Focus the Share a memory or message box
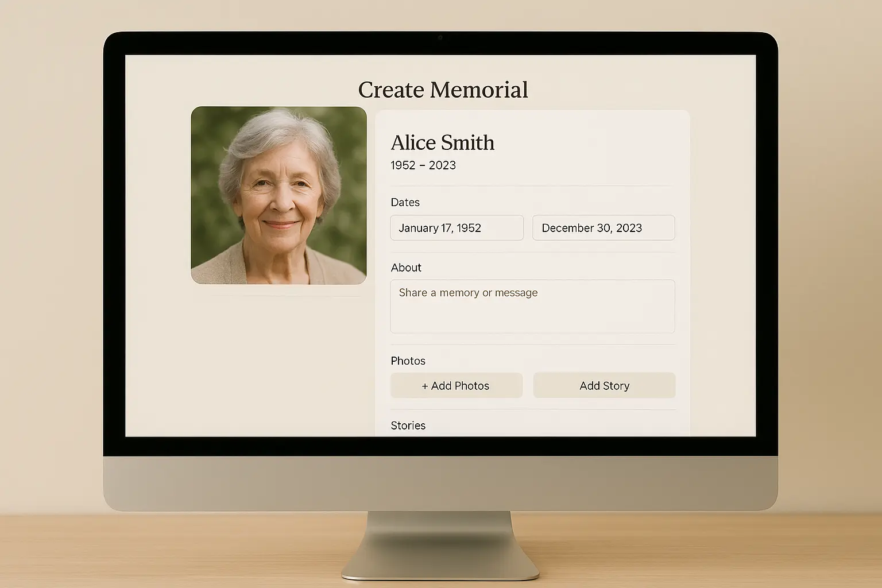 [532, 306]
